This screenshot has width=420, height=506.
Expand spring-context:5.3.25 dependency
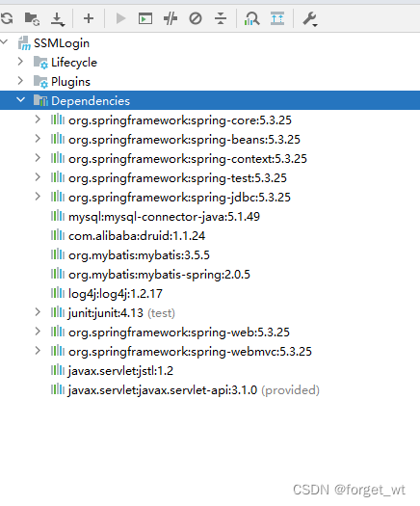pos(38,158)
